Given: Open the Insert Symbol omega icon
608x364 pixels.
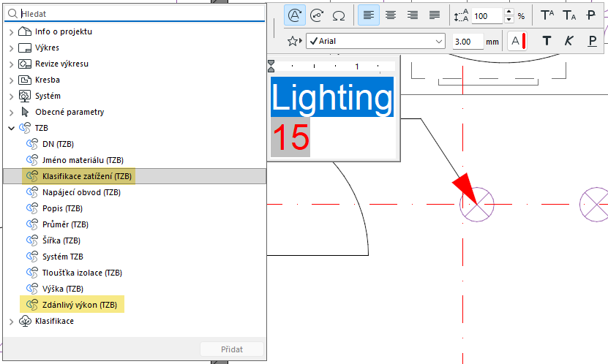Looking at the screenshot, I should pyautogui.click(x=339, y=15).
